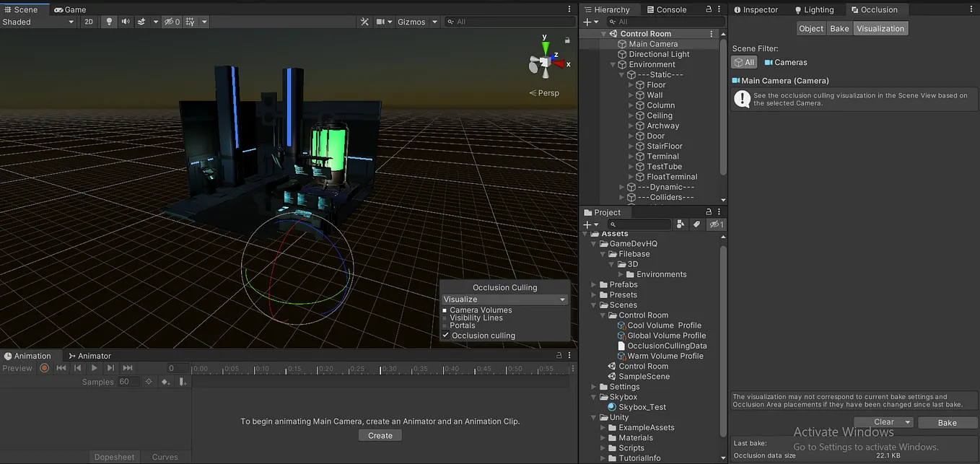
Task: Open the Lighting tab
Action: [813, 9]
